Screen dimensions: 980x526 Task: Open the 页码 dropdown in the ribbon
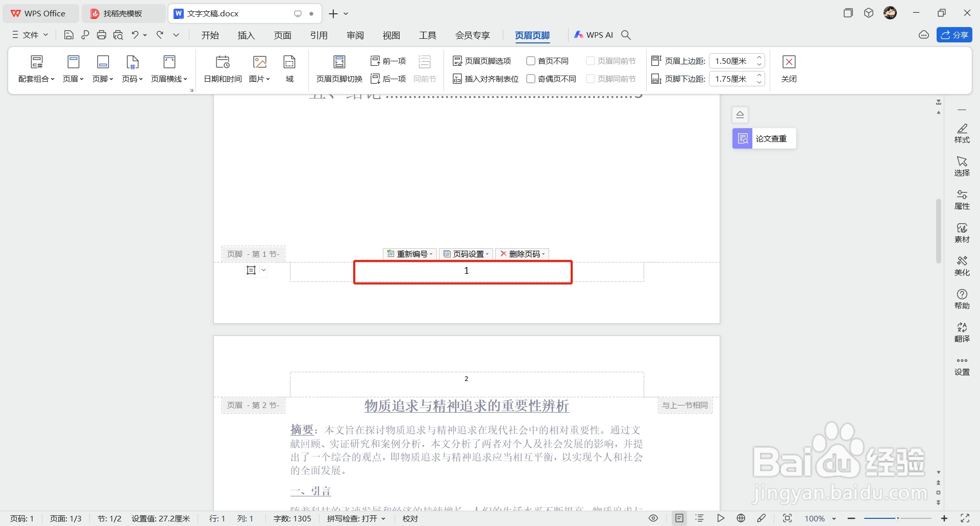(x=132, y=69)
